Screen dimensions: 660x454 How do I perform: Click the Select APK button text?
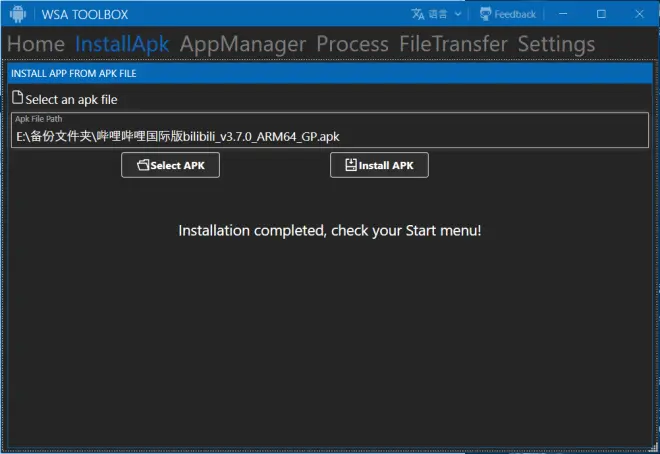(x=178, y=165)
